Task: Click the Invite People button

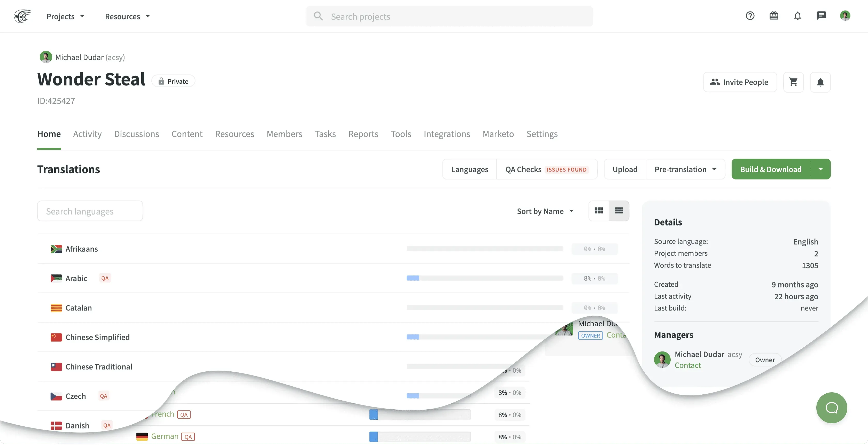Action: (740, 82)
